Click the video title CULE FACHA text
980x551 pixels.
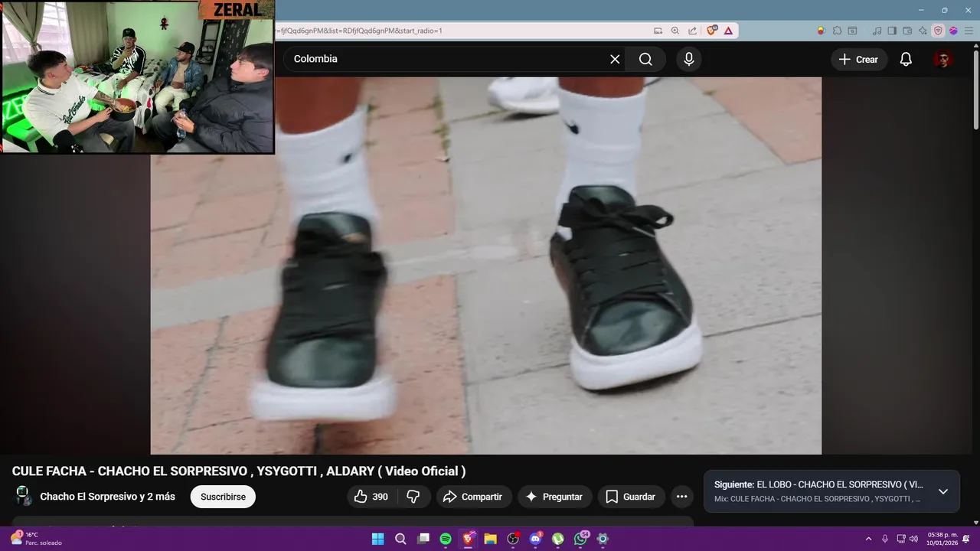point(239,471)
